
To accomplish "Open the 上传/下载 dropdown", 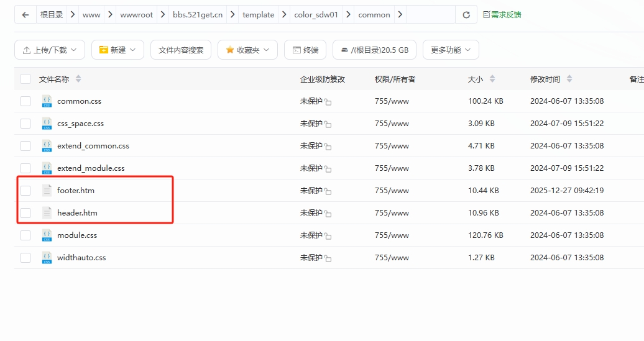I will point(50,50).
